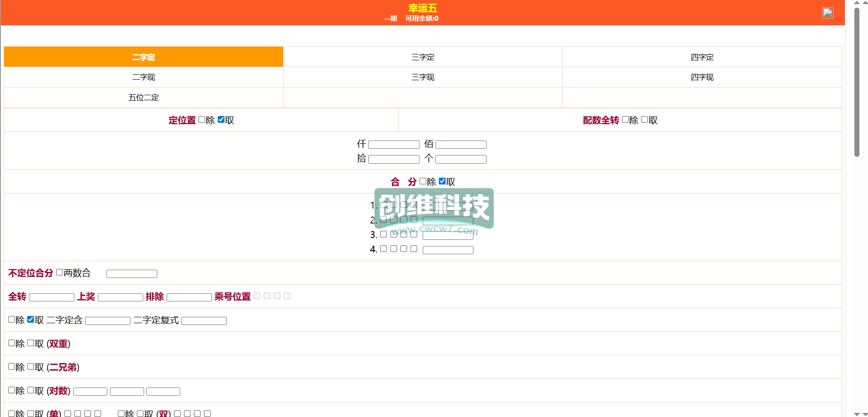
Task: Click the page scrollbar down arrow
Action: pos(857,414)
